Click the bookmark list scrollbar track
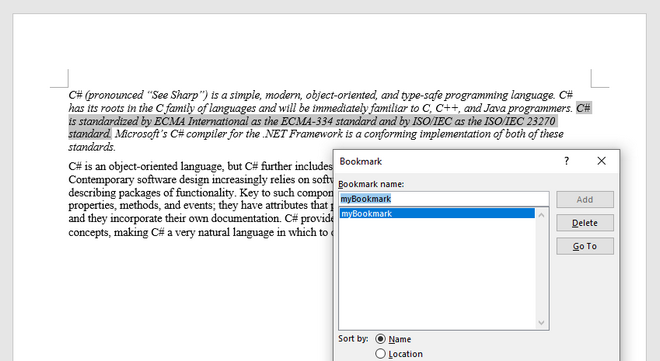This screenshot has width=660, height=361. coord(541,269)
